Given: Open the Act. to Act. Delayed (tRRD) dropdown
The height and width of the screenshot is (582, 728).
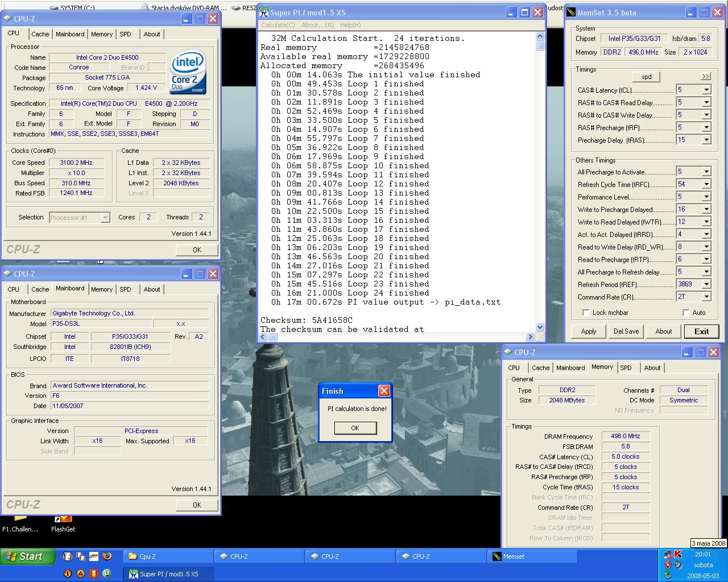Looking at the screenshot, I should [x=706, y=234].
